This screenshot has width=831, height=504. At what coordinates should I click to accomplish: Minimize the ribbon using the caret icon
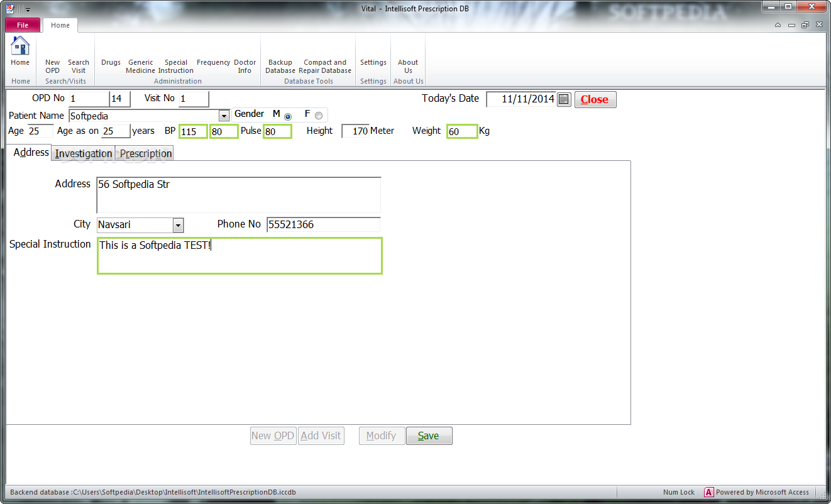click(x=778, y=25)
